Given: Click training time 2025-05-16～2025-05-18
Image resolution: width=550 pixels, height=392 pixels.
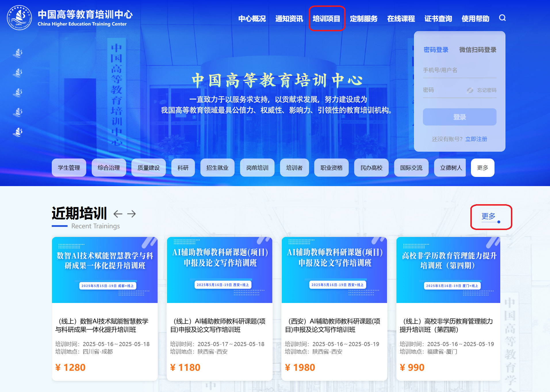Looking at the screenshot, I should [116, 344].
